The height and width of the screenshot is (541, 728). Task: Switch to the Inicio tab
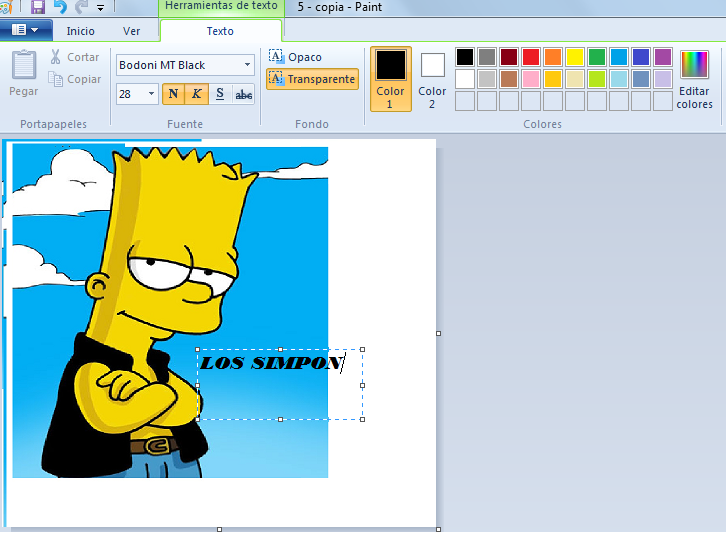(x=81, y=31)
